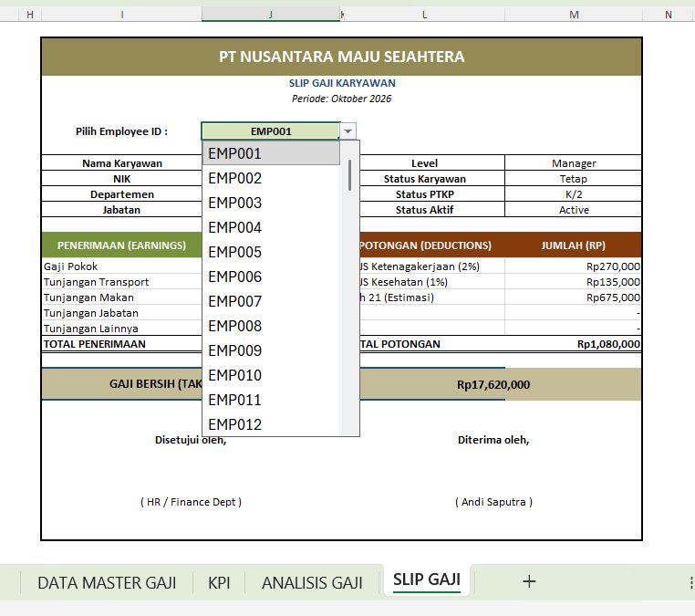Click the Disetujui oleh, label

coord(191,440)
